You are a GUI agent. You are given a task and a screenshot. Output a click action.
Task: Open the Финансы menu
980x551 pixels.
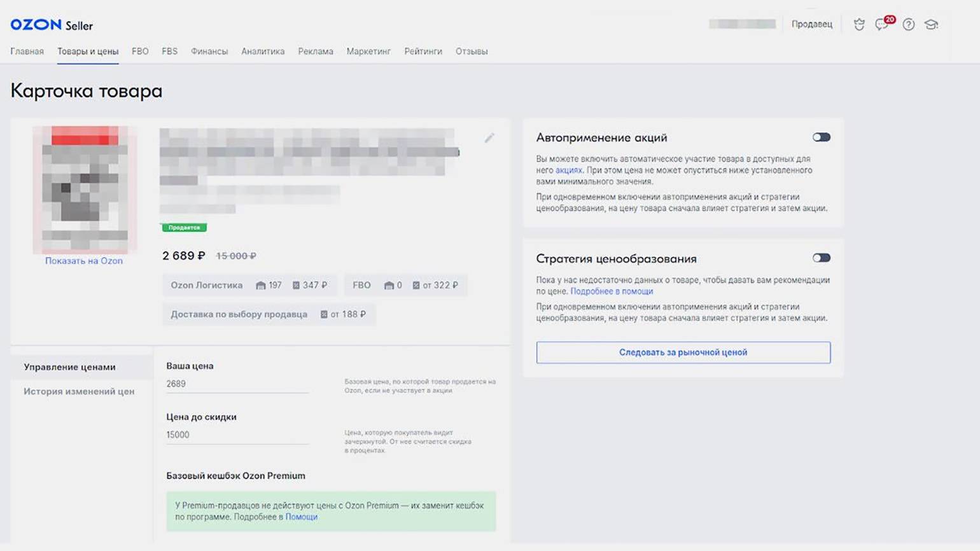tap(209, 52)
